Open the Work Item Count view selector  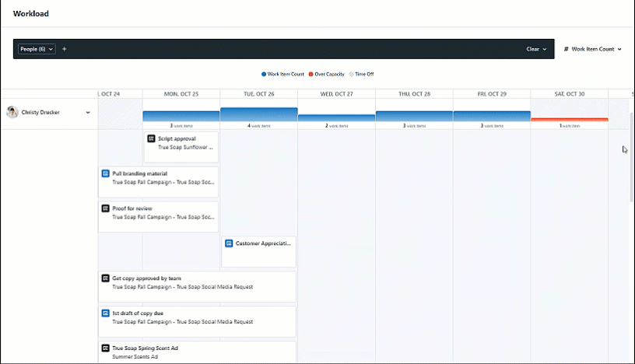592,49
